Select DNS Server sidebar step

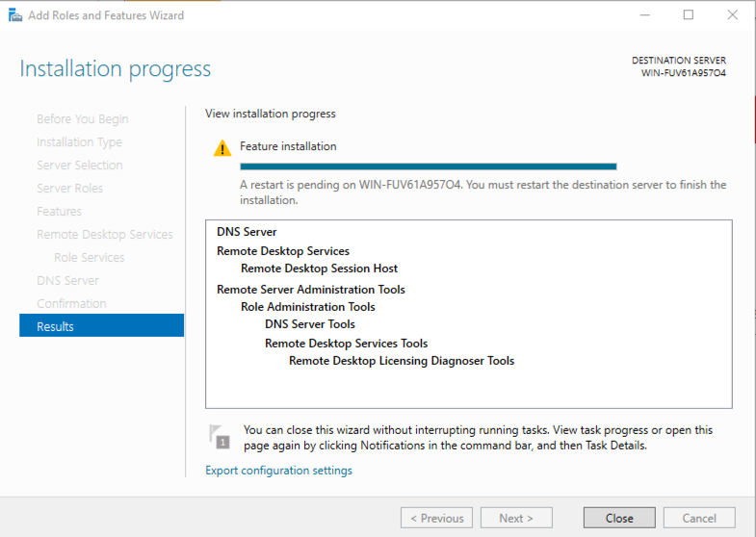pos(68,281)
